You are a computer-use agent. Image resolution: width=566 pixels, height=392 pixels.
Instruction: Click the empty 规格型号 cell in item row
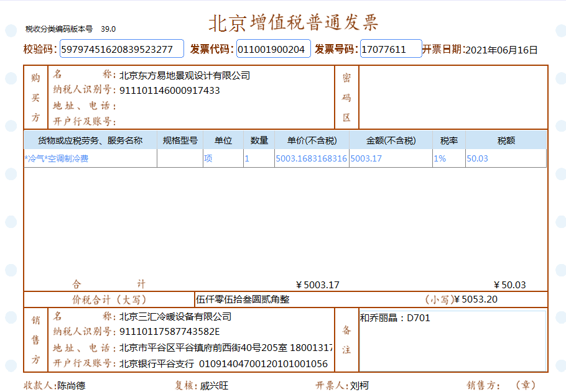click(x=180, y=158)
